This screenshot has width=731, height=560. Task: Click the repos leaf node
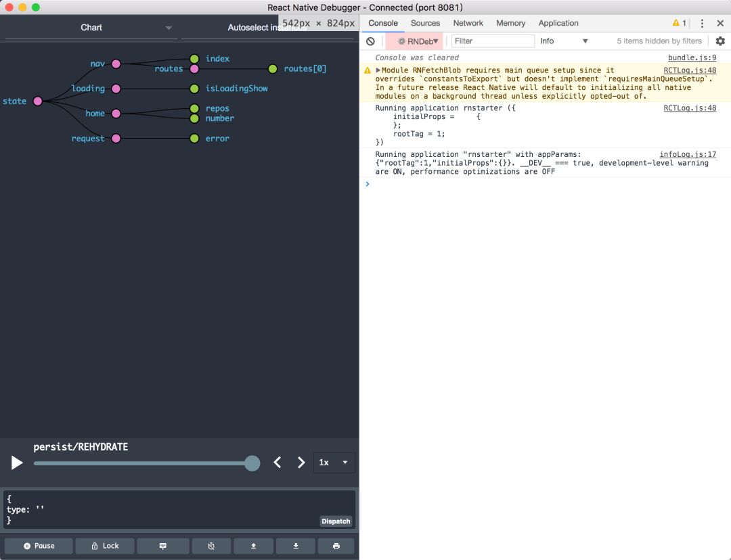point(194,109)
